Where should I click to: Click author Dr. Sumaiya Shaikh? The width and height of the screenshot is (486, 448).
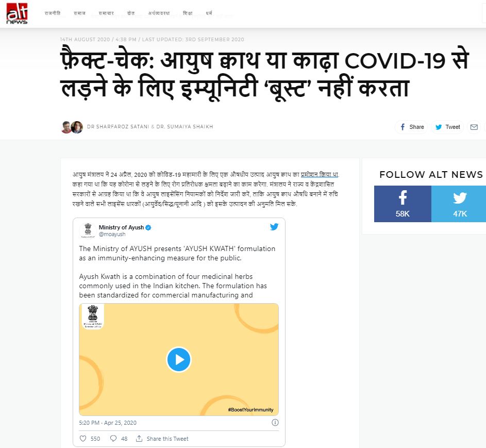(185, 126)
